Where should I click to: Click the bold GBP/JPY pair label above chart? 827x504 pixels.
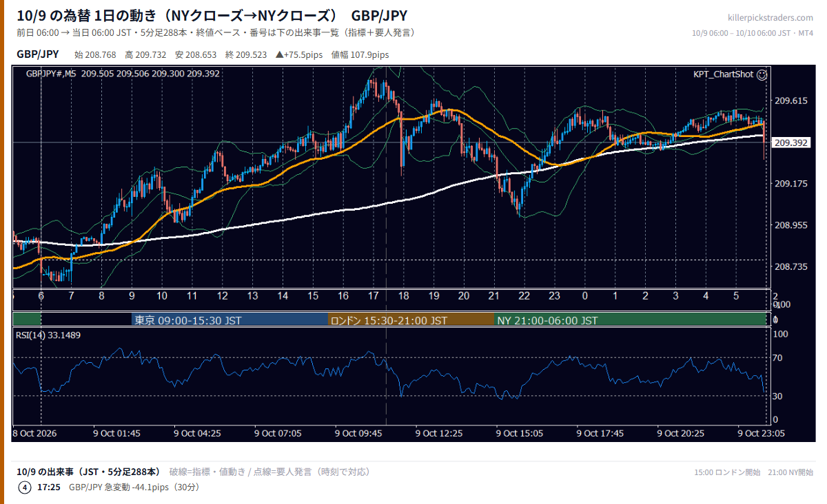(x=37, y=54)
